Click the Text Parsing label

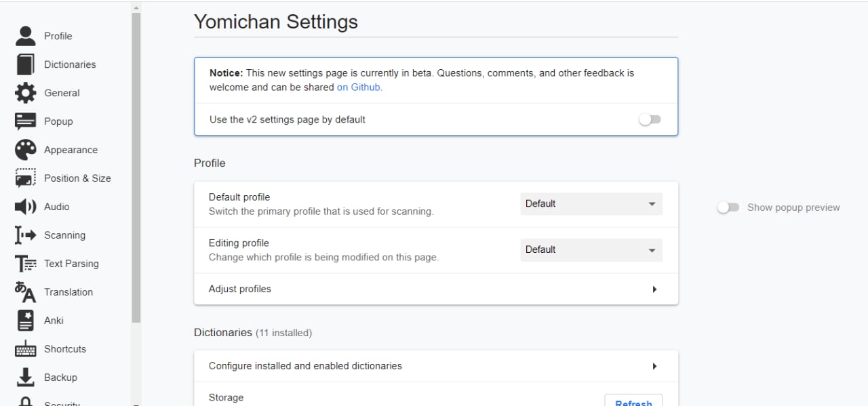pos(71,264)
